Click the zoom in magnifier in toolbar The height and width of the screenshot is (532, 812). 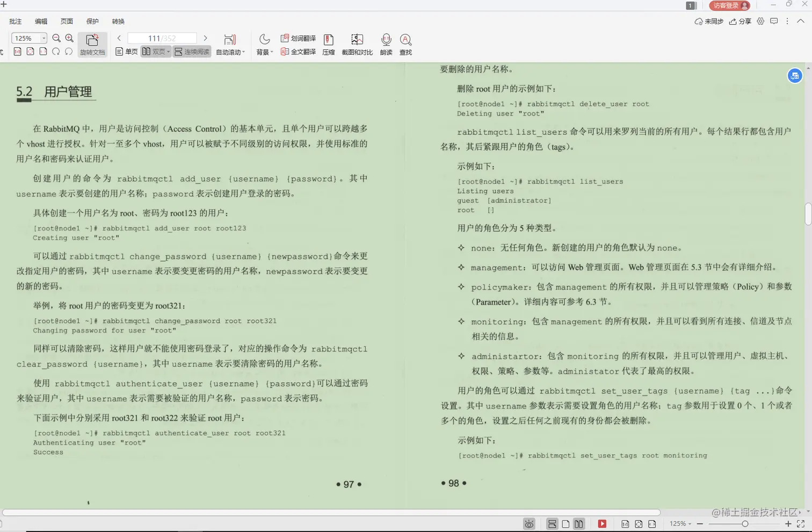(x=69, y=38)
